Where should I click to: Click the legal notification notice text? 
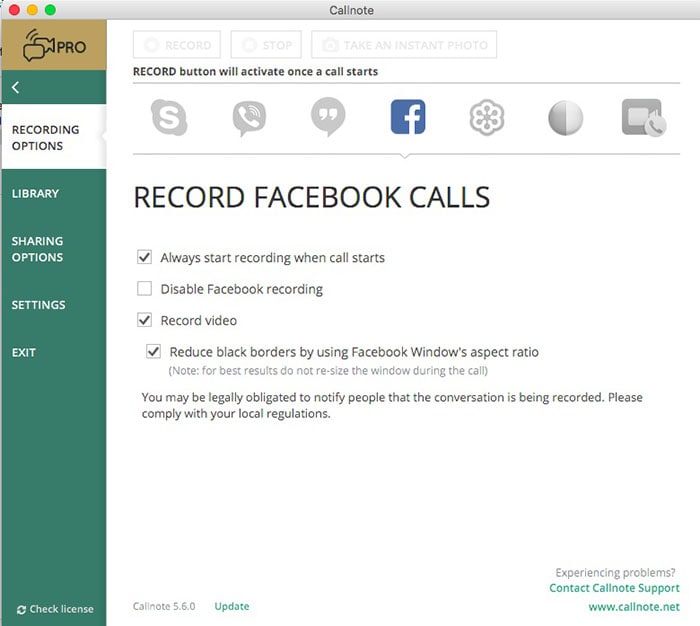point(392,405)
